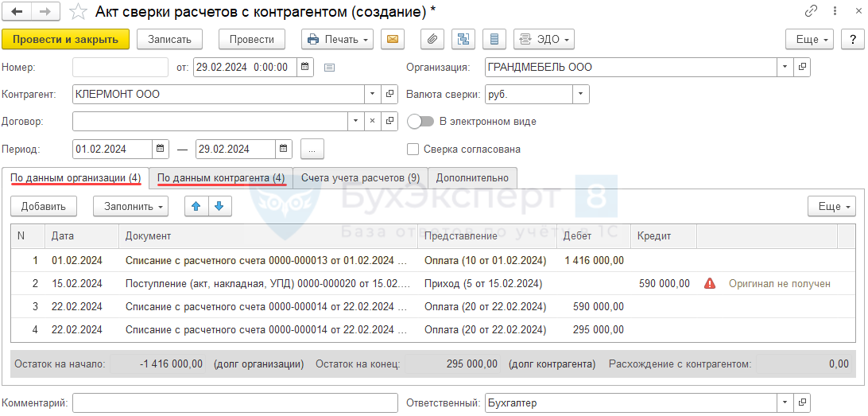Screen dimensions: 868x416
Task: Copy the link to this document
Action: [812, 10]
